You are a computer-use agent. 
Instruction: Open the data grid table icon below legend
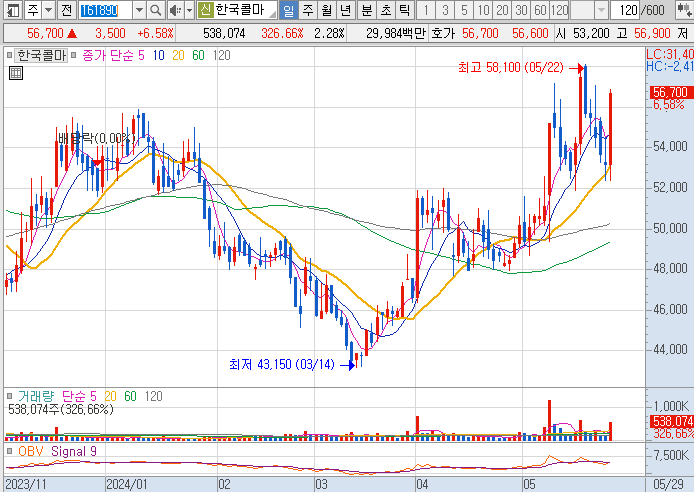point(16,73)
